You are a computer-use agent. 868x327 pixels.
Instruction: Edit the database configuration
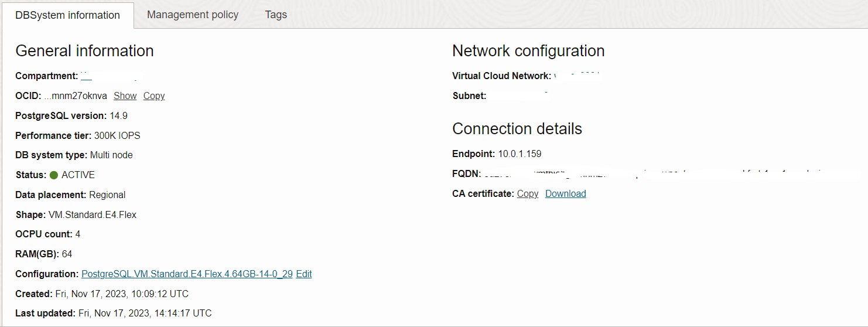pos(304,274)
